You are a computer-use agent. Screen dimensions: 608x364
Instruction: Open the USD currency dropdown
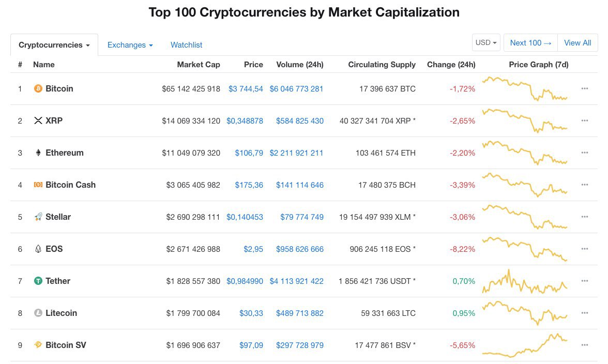point(486,43)
